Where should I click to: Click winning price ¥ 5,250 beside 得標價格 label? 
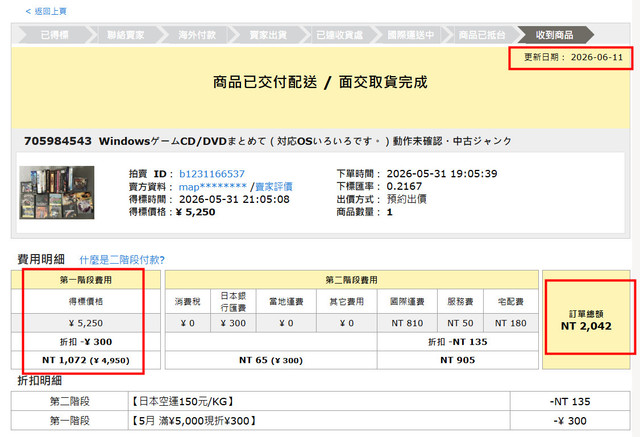click(196, 212)
